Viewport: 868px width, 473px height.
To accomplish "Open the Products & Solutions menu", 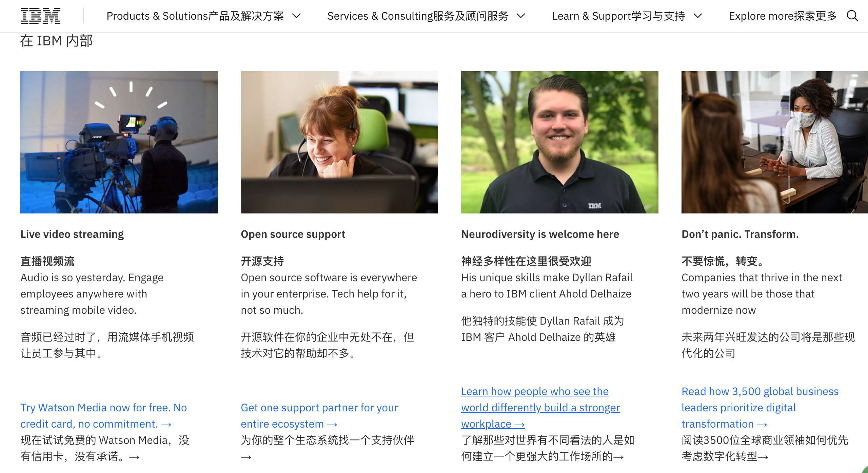I will [204, 16].
